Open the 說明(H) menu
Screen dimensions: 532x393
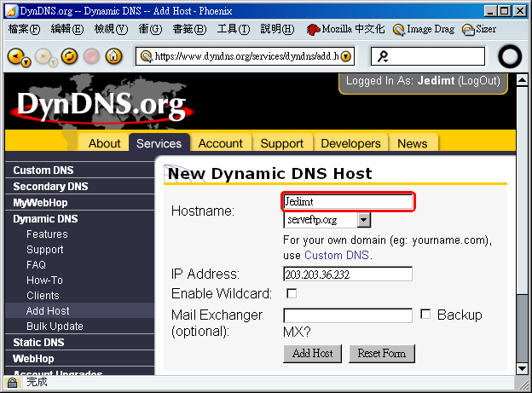(x=278, y=29)
